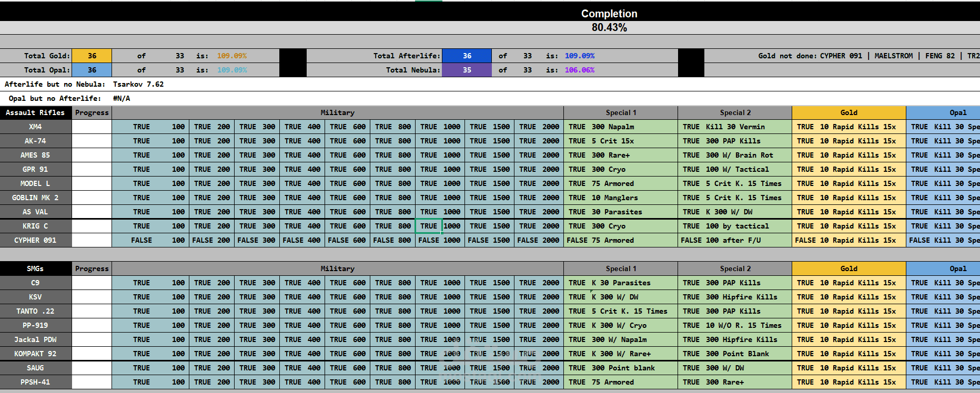The width and height of the screenshot is (980, 393).
Task: Click the K 30 Parasites cell in C9 row
Action: coord(633,283)
